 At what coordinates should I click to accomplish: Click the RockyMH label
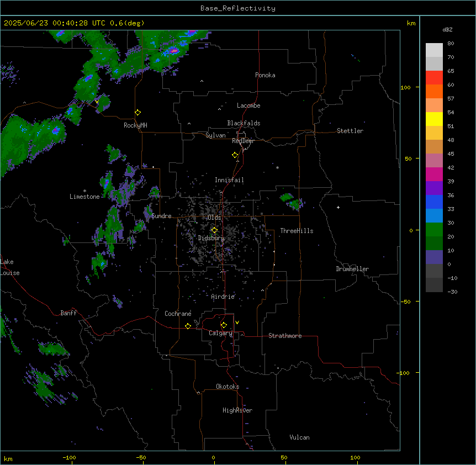pos(135,125)
